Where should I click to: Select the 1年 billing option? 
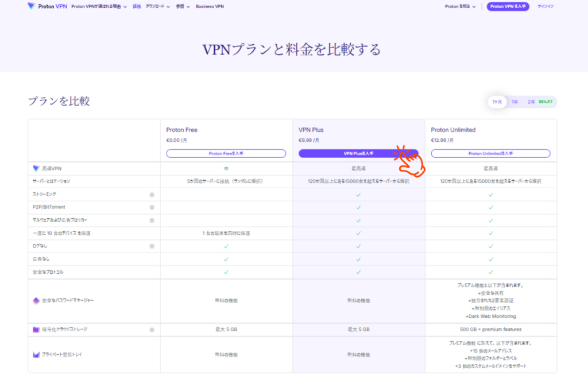coord(514,101)
